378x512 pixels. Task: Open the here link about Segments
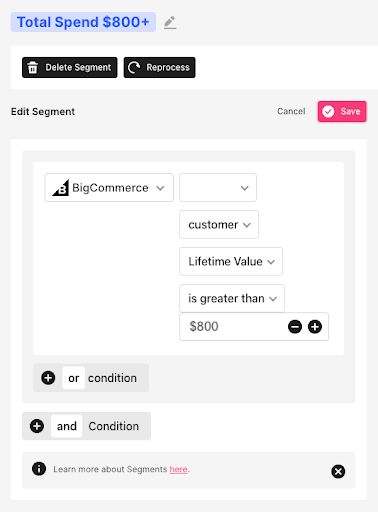(x=179, y=469)
